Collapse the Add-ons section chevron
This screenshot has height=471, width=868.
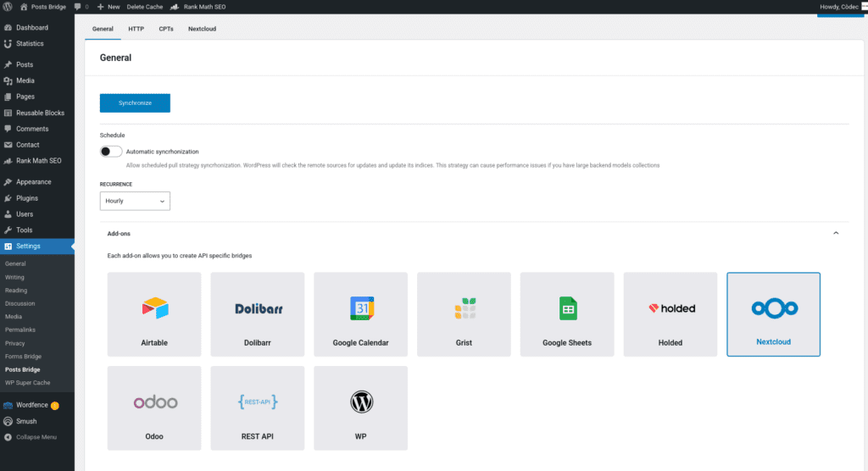pos(836,234)
